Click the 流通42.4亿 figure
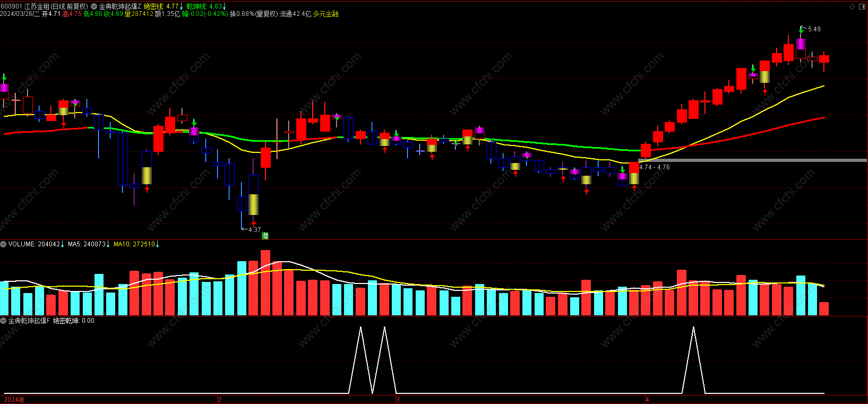This screenshot has height=404, width=868. coord(295,14)
